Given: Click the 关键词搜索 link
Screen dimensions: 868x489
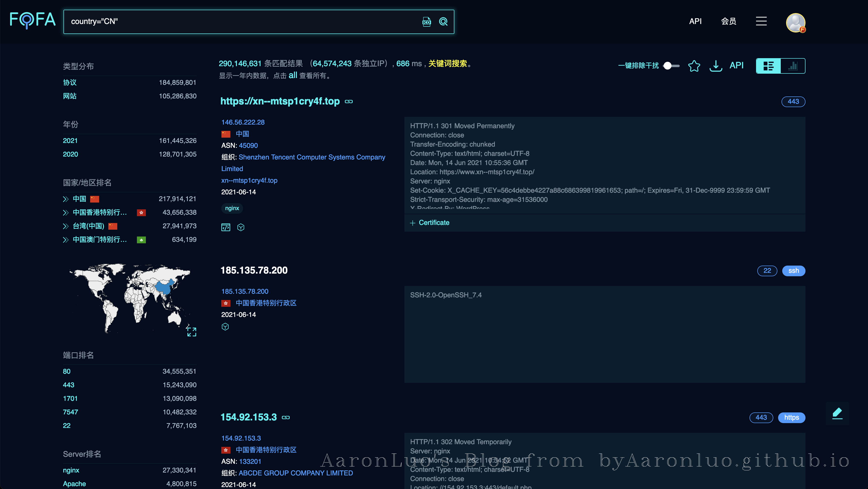Looking at the screenshot, I should pyautogui.click(x=448, y=63).
